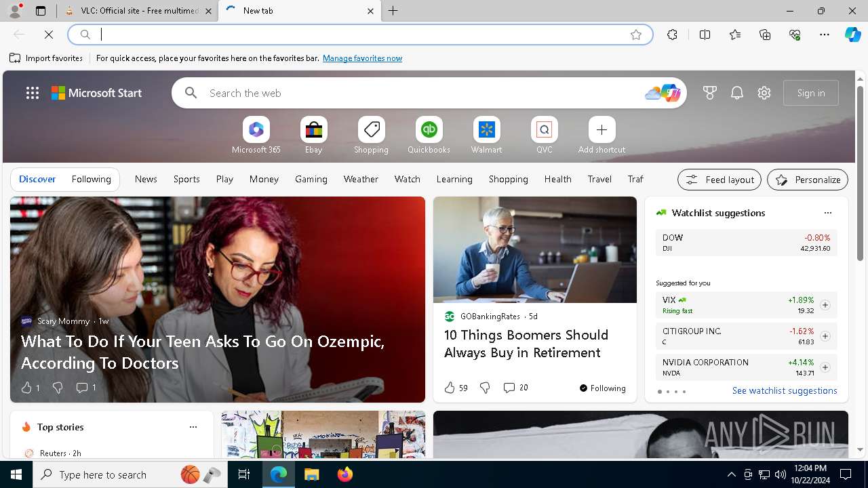Screen dimensions: 868x488
Task: Add NVIDIA Corporation to watchlist
Action: click(x=825, y=367)
